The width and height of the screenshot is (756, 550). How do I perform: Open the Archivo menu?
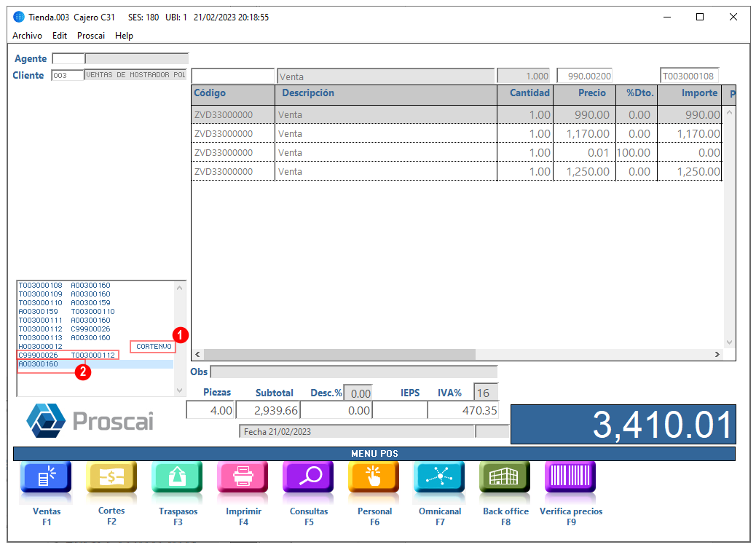[x=27, y=36]
